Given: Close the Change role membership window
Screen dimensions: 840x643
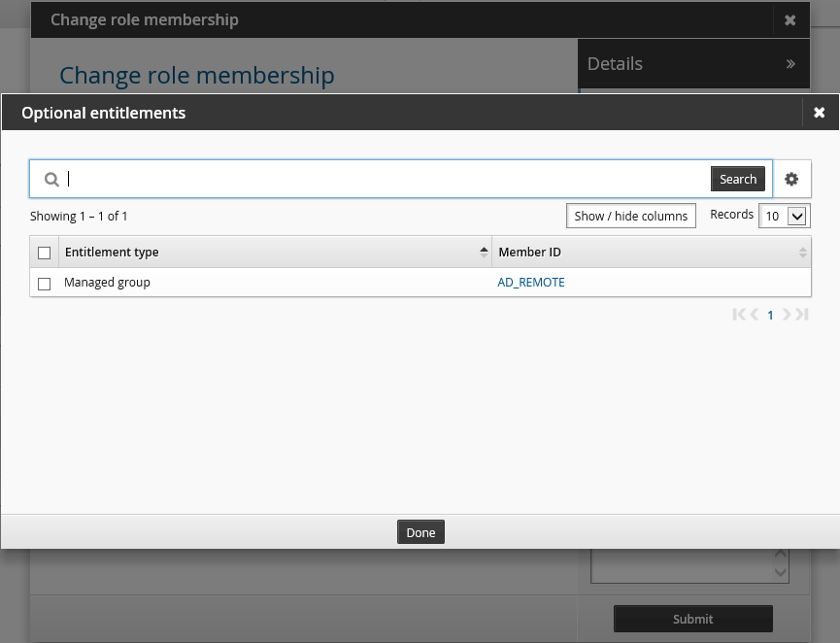Looking at the screenshot, I should click(x=790, y=19).
